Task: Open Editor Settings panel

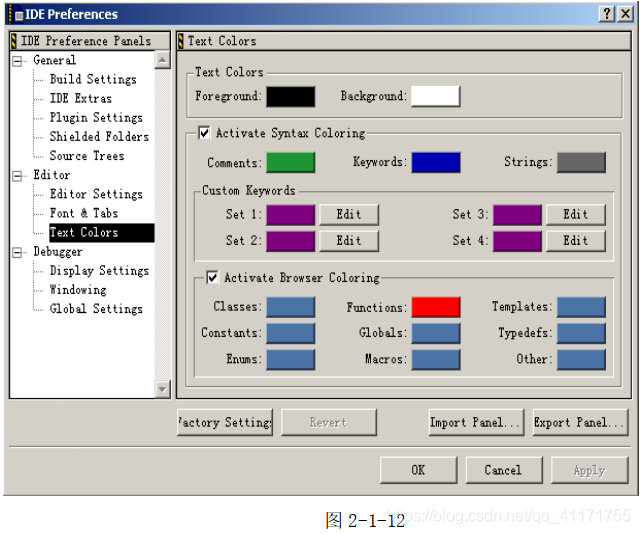Action: [x=96, y=194]
